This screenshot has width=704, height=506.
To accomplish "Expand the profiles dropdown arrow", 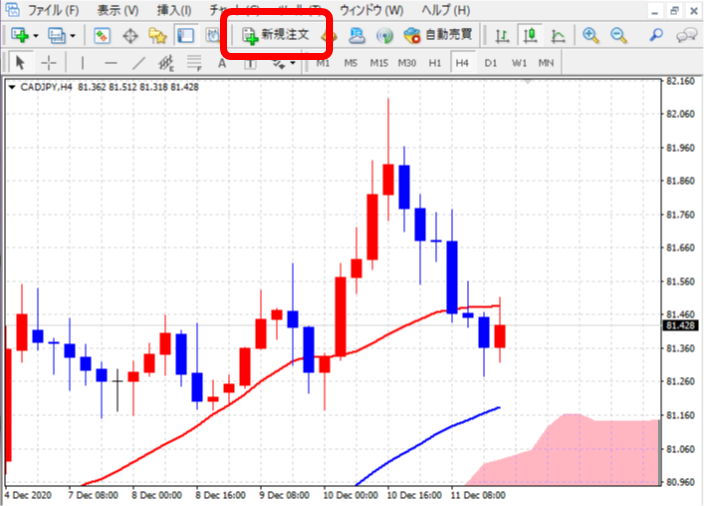I will click(x=73, y=36).
